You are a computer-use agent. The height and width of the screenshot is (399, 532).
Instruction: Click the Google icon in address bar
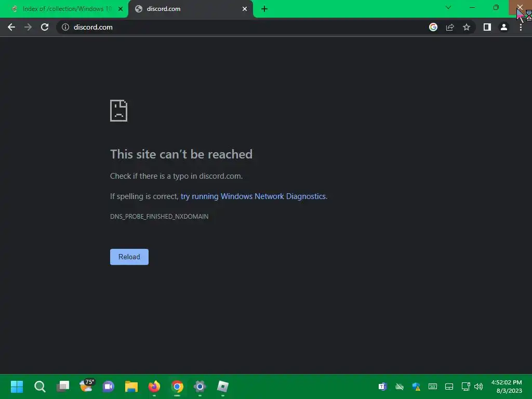pos(433,27)
